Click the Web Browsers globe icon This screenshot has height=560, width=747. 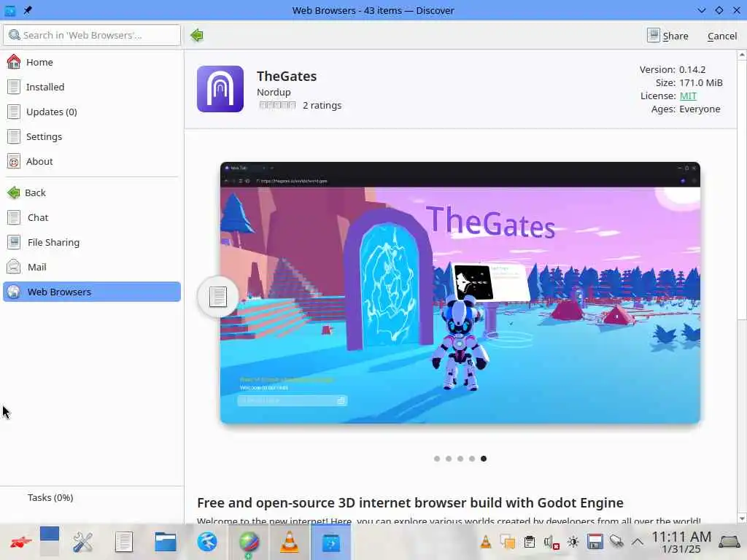[x=14, y=292]
